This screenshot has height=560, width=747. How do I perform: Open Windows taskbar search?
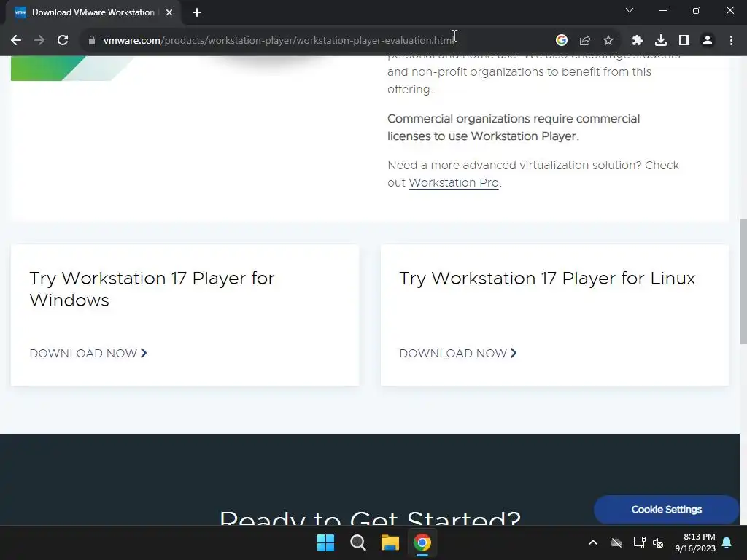click(x=357, y=542)
